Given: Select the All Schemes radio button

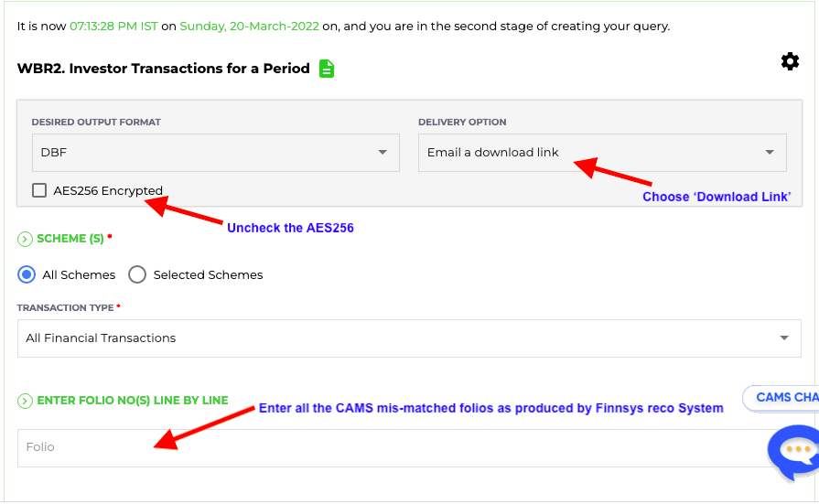Looking at the screenshot, I should click(x=27, y=274).
